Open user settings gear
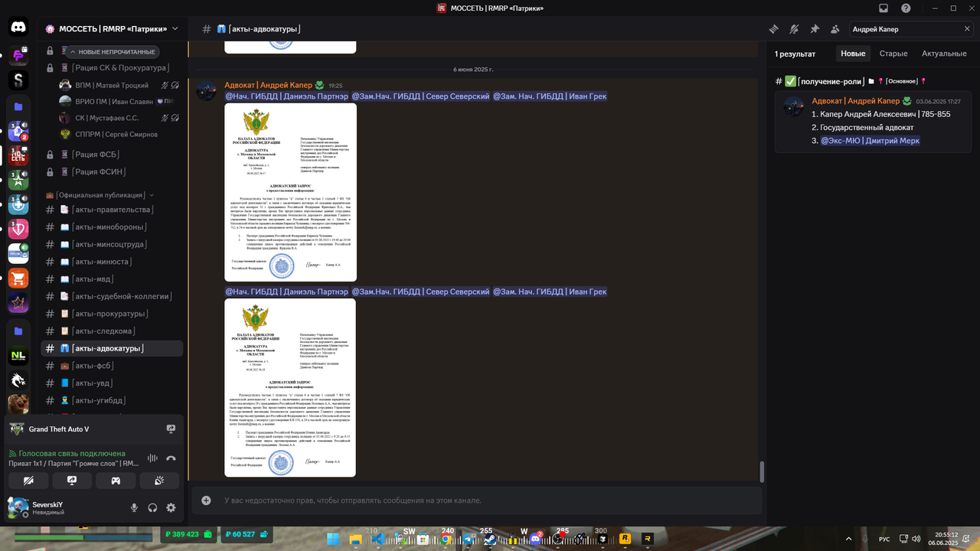 click(x=171, y=507)
